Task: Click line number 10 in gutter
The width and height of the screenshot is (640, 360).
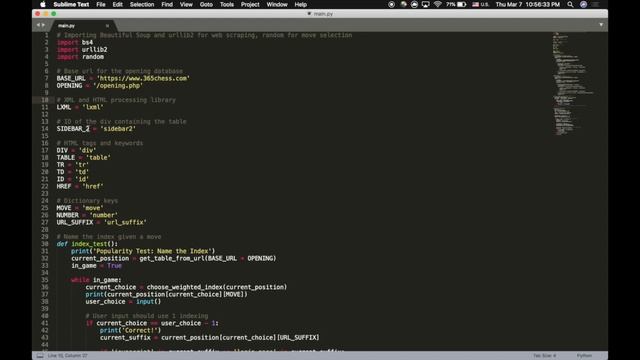Action: (x=44, y=100)
